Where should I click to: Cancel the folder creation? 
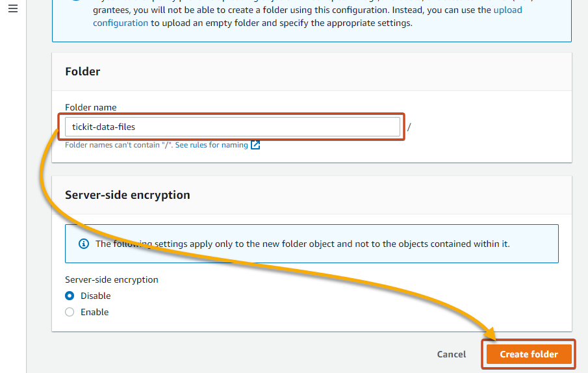point(452,354)
